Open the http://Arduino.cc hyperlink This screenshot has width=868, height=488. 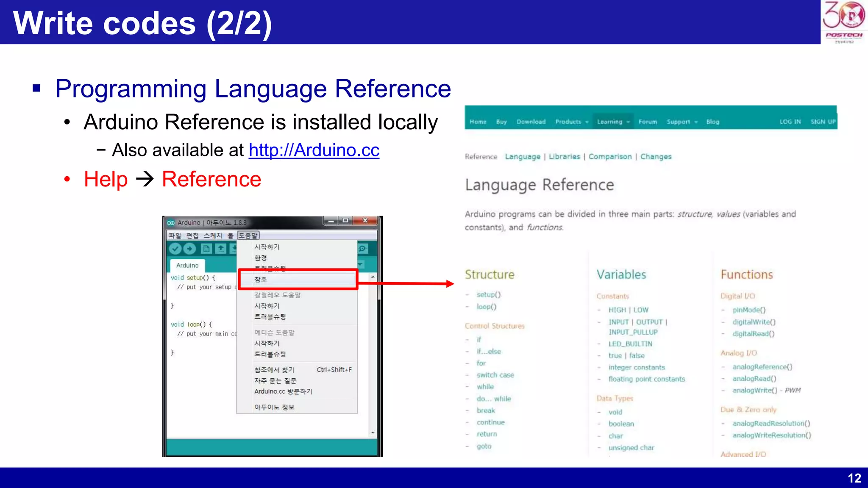[x=314, y=150]
